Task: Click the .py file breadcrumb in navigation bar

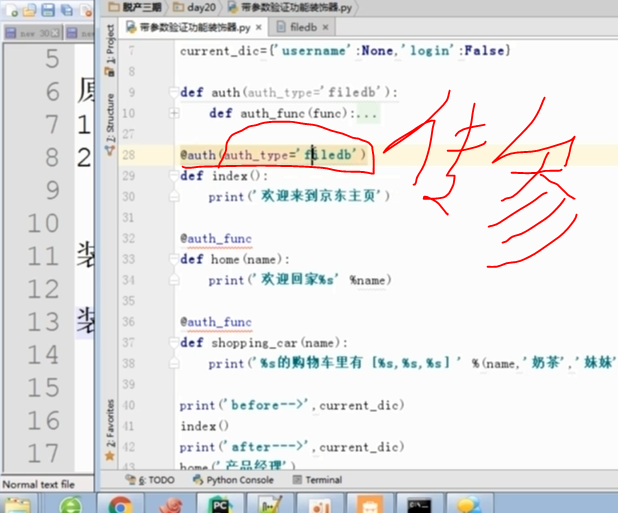Action: [290, 7]
